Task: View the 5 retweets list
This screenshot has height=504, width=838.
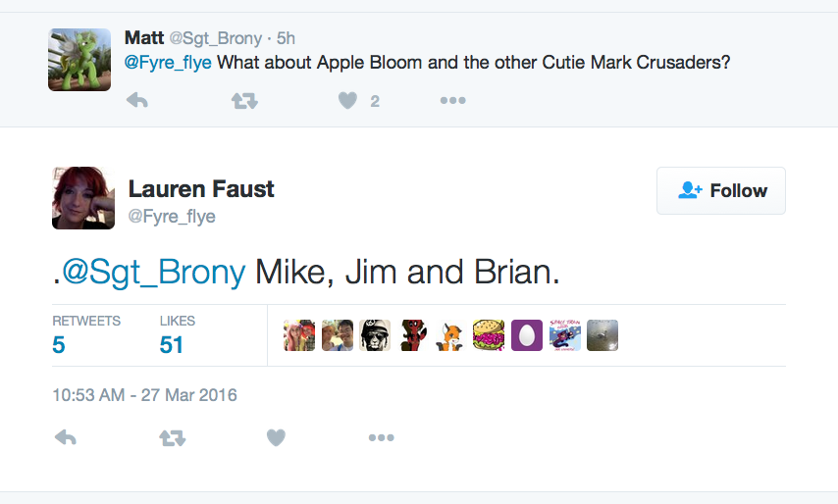Action: pos(59,344)
